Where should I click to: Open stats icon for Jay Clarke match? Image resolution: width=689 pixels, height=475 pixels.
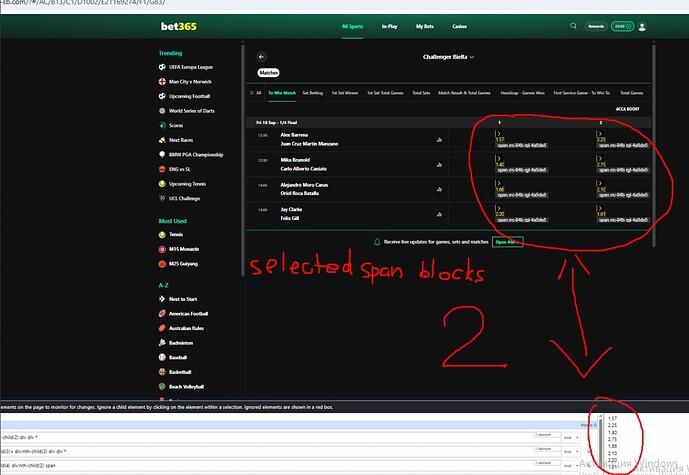pos(439,214)
